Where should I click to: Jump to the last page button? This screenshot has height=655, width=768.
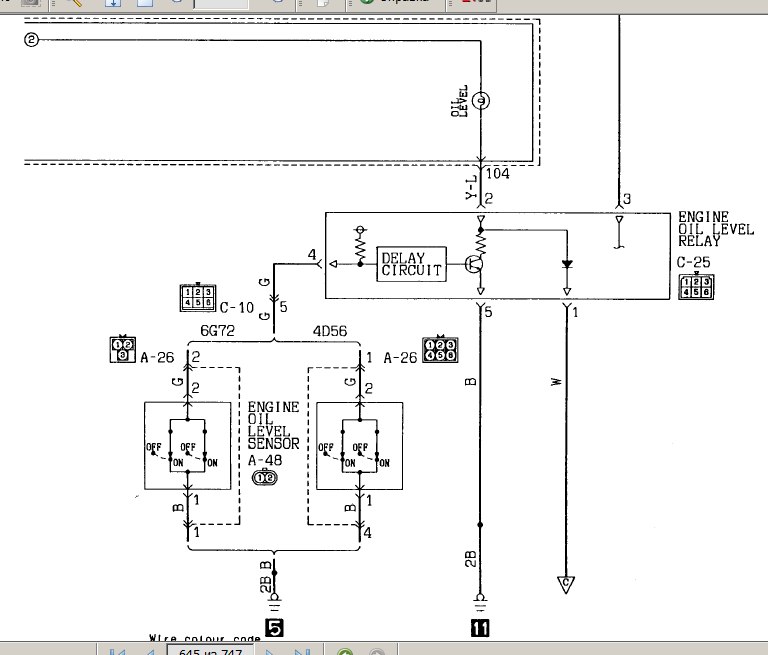[x=301, y=652]
